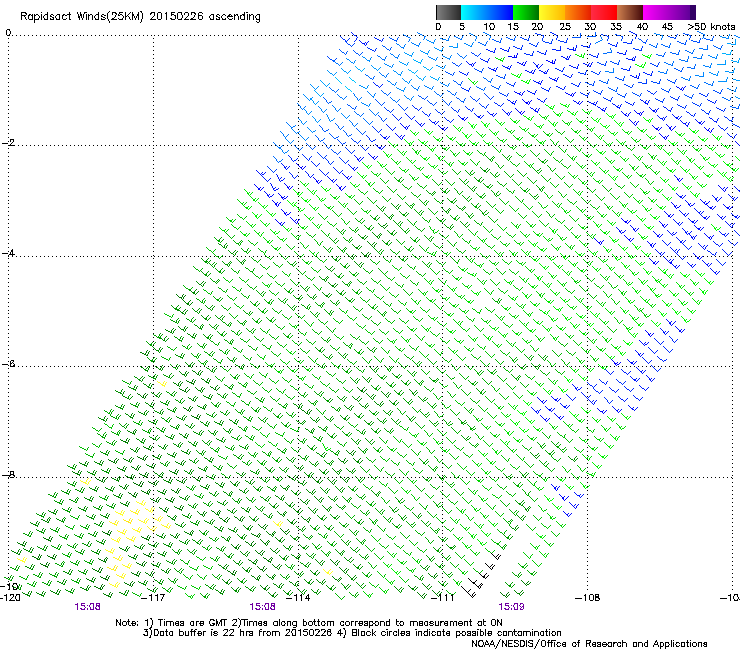Click the "-10" latitude label on the left axis
Viewport: 740px width, 650px height.
click(11, 586)
